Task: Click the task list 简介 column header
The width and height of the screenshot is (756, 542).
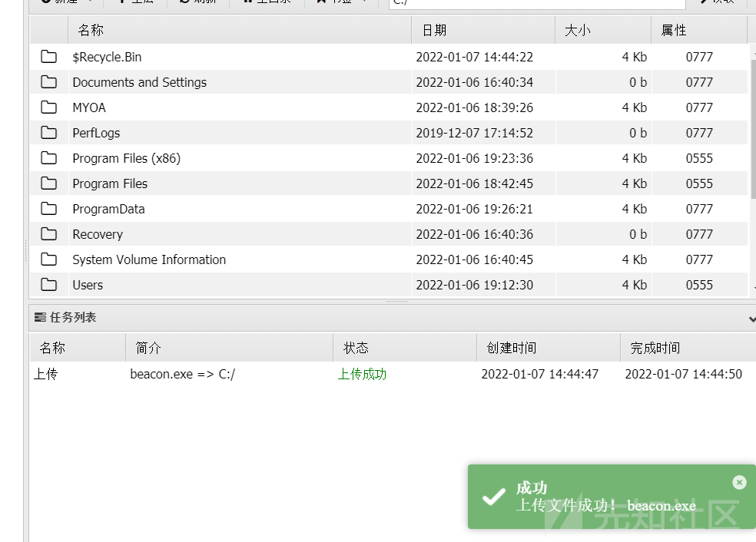Action: [230, 348]
